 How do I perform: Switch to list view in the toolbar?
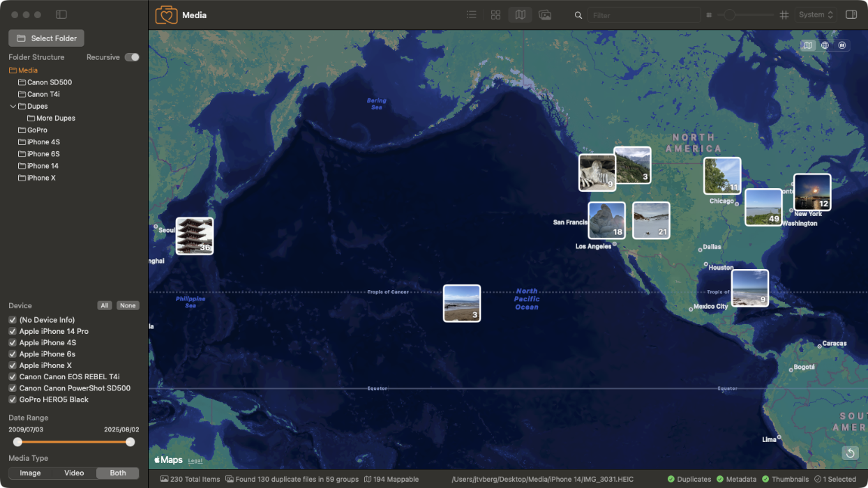(471, 14)
